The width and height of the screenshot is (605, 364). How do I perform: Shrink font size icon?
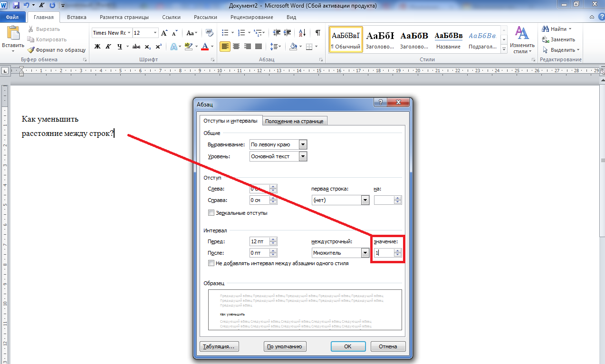tap(175, 33)
